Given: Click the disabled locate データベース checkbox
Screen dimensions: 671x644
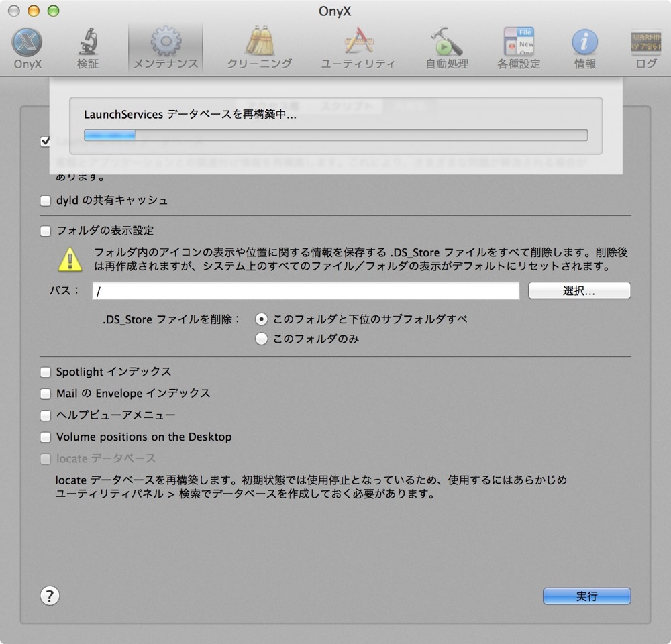Looking at the screenshot, I should click(x=46, y=459).
